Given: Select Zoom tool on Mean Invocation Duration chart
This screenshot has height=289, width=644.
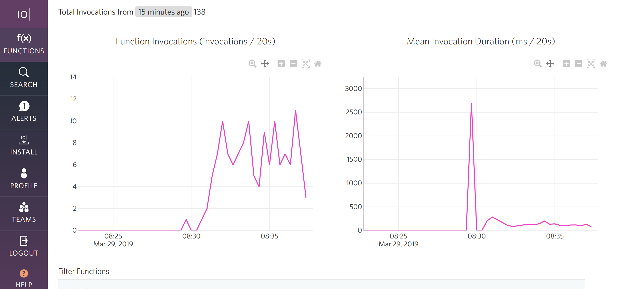Looking at the screenshot, I should [x=538, y=64].
